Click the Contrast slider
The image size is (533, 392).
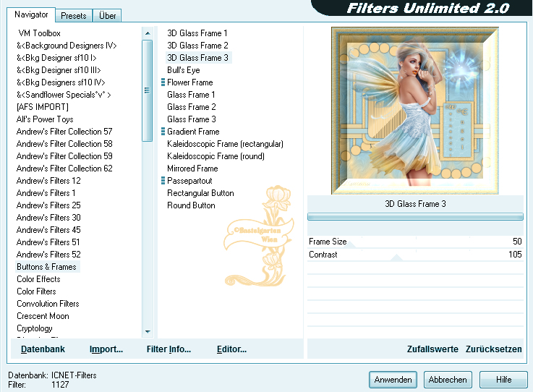pos(415,255)
